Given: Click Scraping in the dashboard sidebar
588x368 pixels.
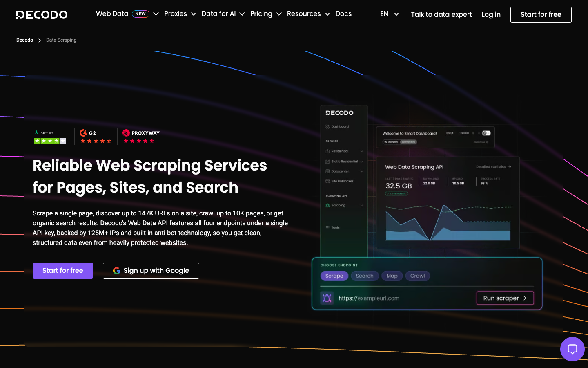Looking at the screenshot, I should pyautogui.click(x=344, y=205).
